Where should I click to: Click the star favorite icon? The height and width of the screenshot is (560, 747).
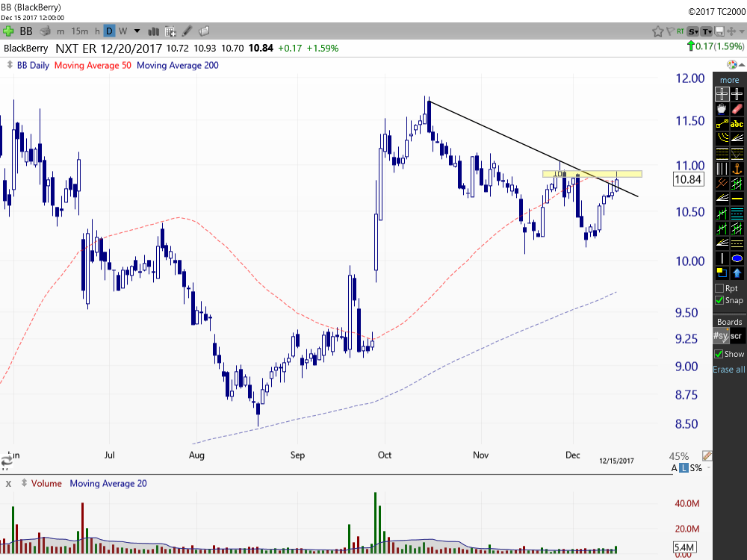(x=658, y=31)
